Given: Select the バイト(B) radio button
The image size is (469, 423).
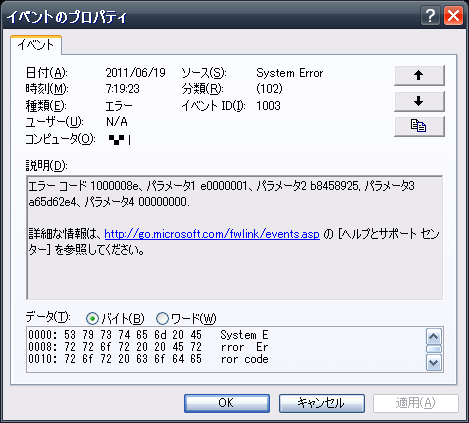Looking at the screenshot, I should (92, 319).
